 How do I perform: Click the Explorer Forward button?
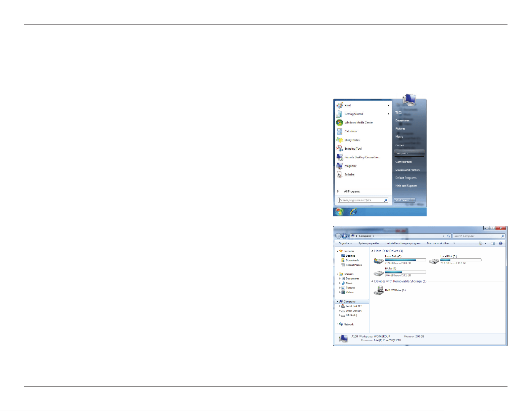[x=344, y=236]
